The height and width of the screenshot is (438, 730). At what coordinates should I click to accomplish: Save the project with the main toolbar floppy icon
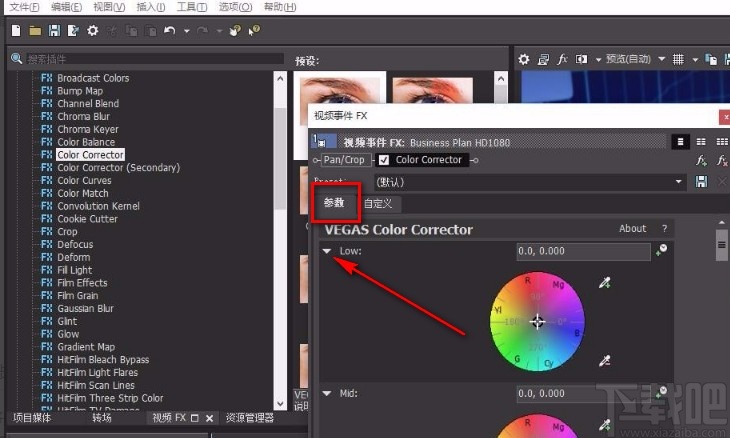[54, 31]
